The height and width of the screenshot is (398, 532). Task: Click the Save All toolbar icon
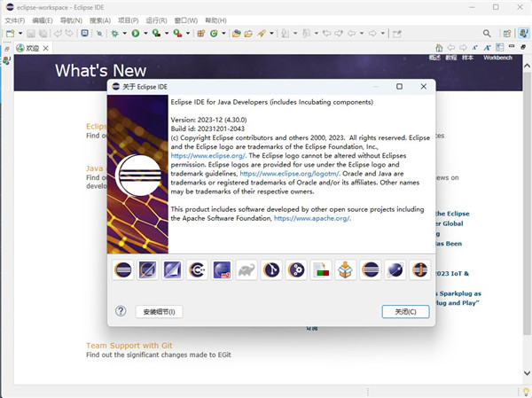[x=43, y=34]
